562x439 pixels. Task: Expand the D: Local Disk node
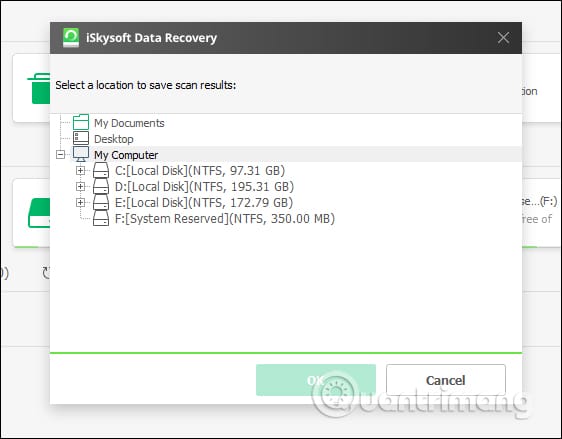point(80,186)
